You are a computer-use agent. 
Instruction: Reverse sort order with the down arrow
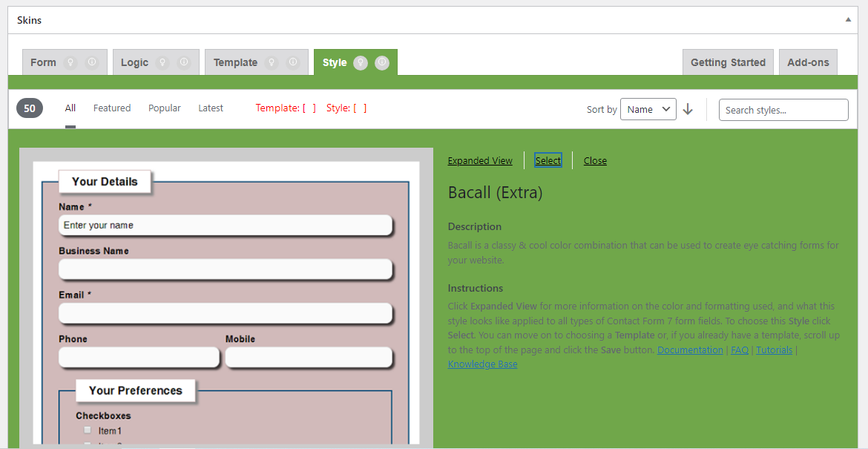click(x=688, y=109)
